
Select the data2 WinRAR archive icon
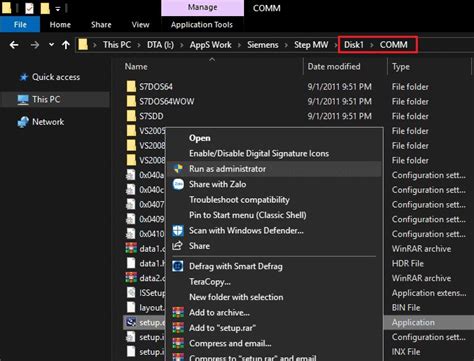[131, 278]
